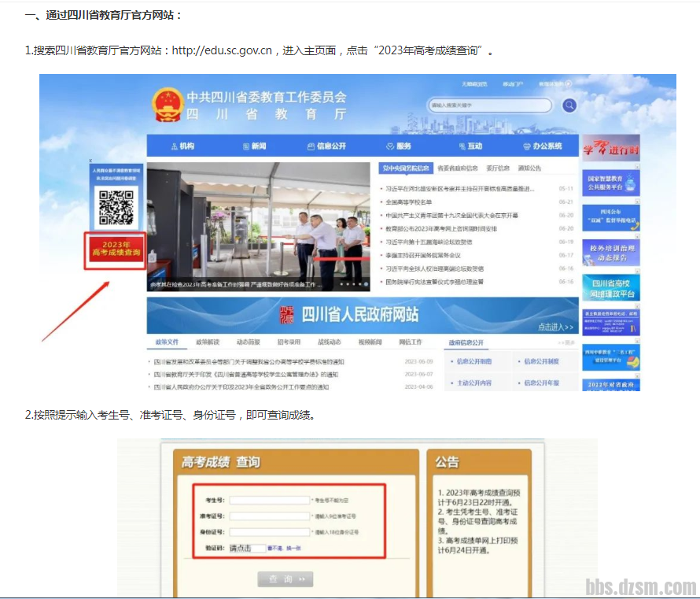Screen dimensions: 700x599
Task: Click the 身份证号 input field
Action: [x=270, y=533]
